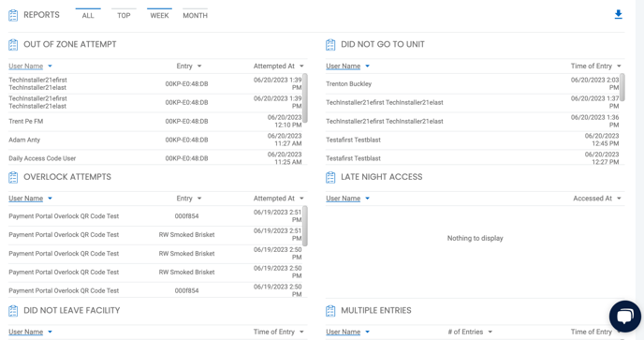Click the Out of Zone Attempt clipboard icon
The width and height of the screenshot is (644, 340).
13,44
